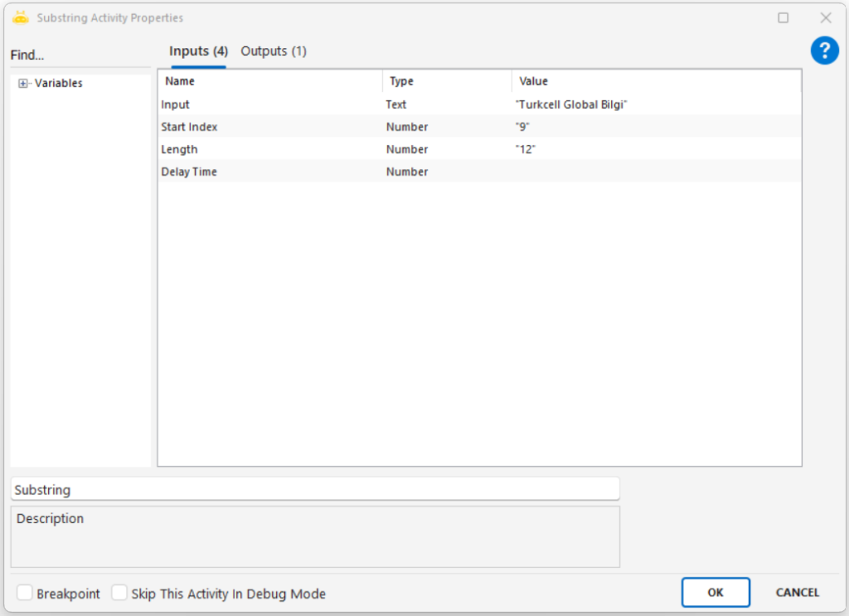Click the Find search field
849x616 pixels.
pyautogui.click(x=80, y=56)
